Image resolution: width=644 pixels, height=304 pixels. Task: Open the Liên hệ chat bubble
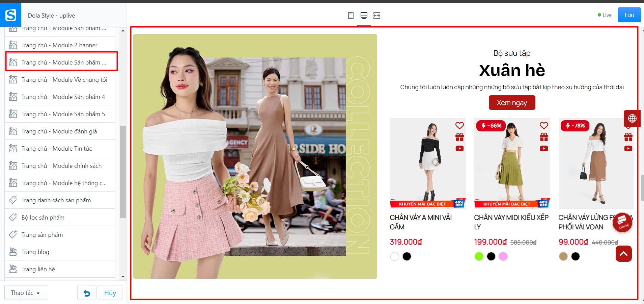(622, 222)
